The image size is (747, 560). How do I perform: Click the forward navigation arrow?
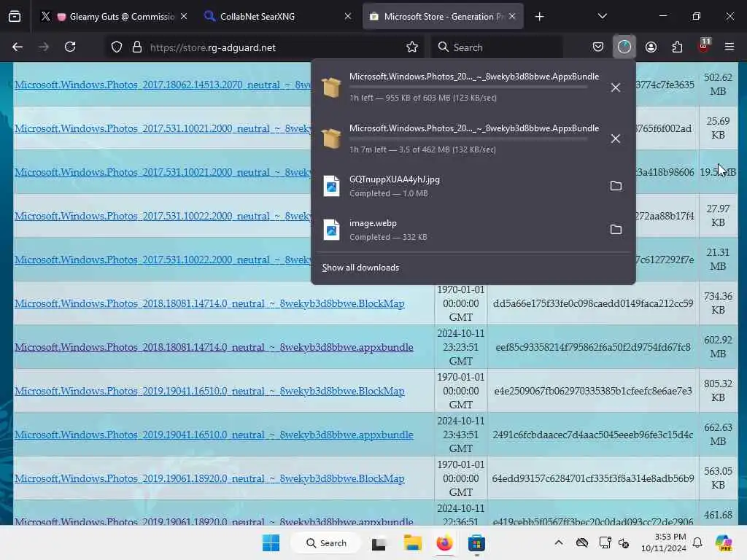(44, 47)
